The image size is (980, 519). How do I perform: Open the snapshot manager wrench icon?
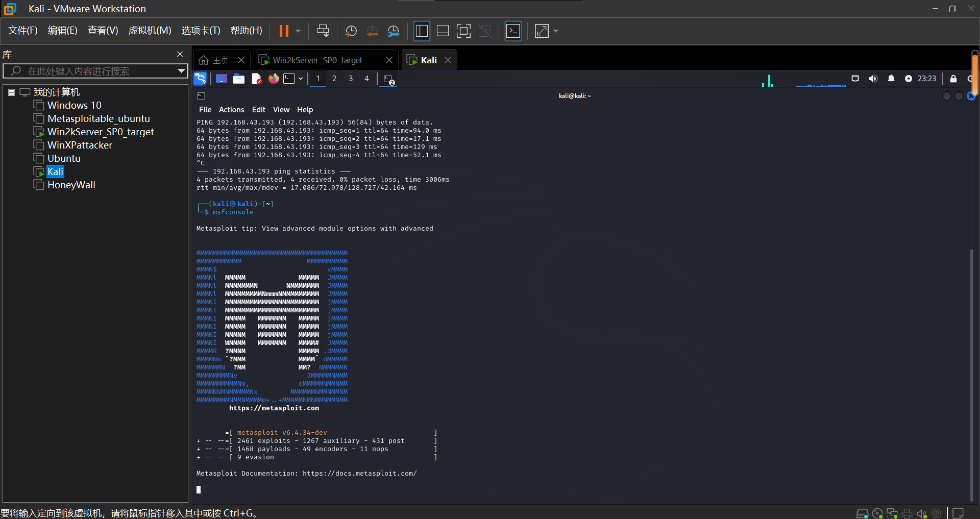[x=393, y=31]
